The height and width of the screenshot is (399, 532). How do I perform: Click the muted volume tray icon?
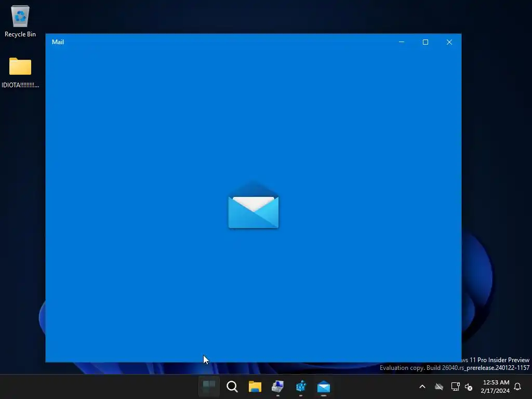(x=469, y=387)
